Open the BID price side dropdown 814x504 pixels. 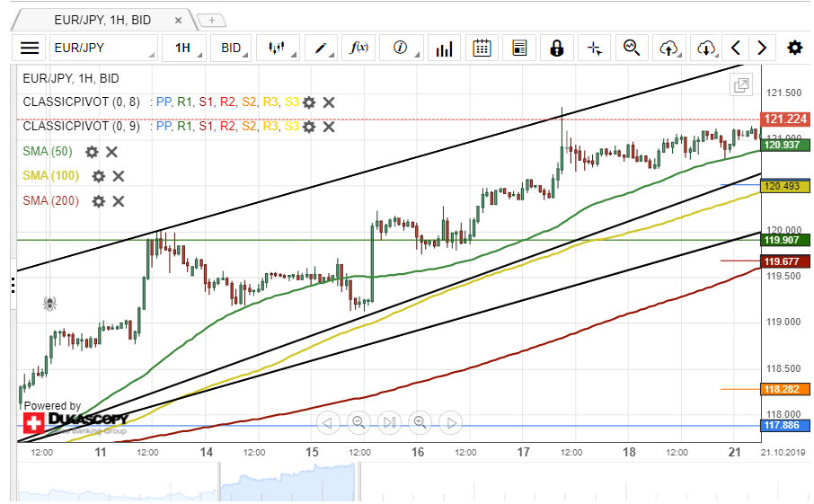pos(231,49)
